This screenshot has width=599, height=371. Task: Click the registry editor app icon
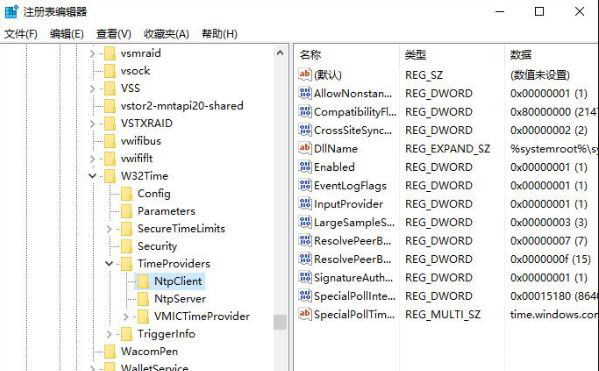[11, 11]
